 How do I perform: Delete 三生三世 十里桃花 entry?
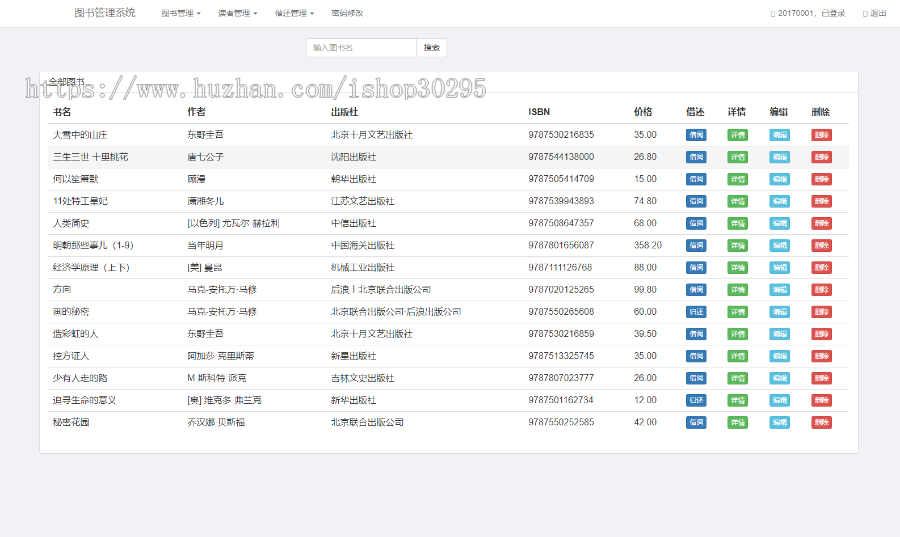point(821,157)
